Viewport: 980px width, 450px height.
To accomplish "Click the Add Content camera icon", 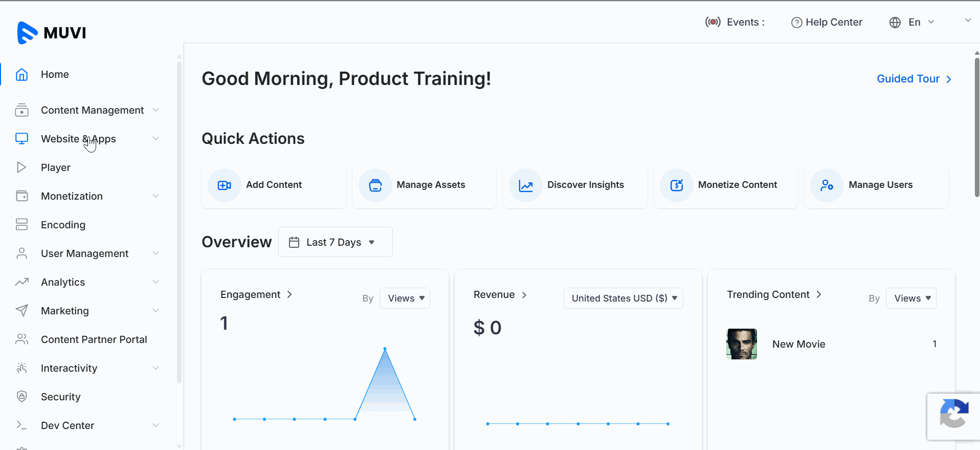I will click(x=224, y=185).
